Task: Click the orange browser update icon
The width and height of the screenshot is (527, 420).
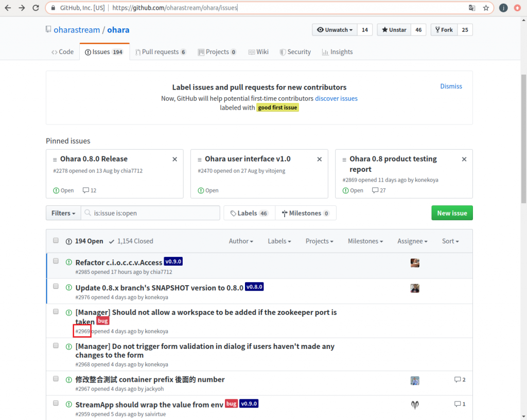Action: [518, 8]
